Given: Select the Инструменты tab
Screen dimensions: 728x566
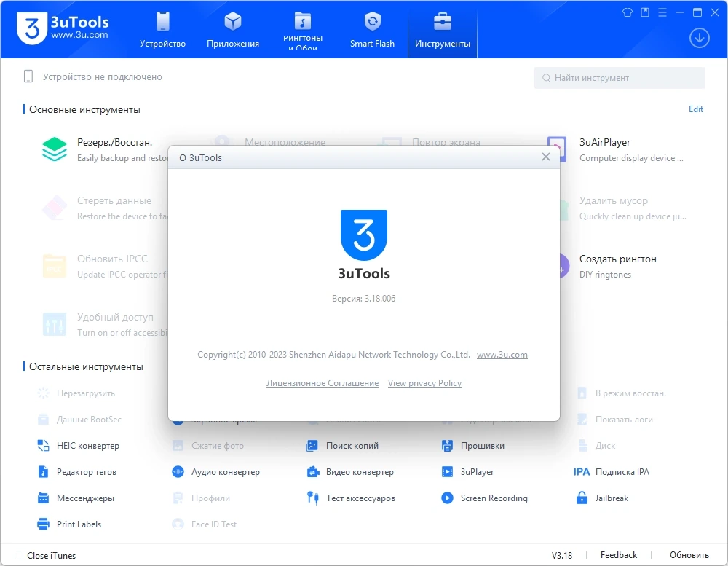Looking at the screenshot, I should [443, 30].
